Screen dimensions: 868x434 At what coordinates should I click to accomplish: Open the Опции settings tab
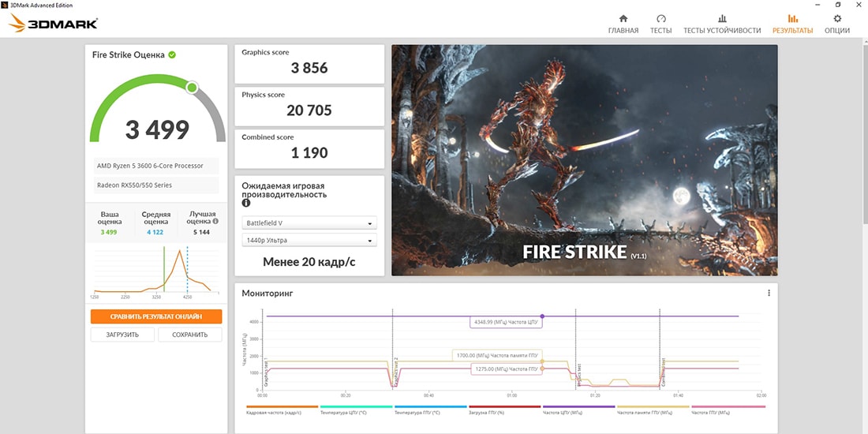click(x=837, y=24)
